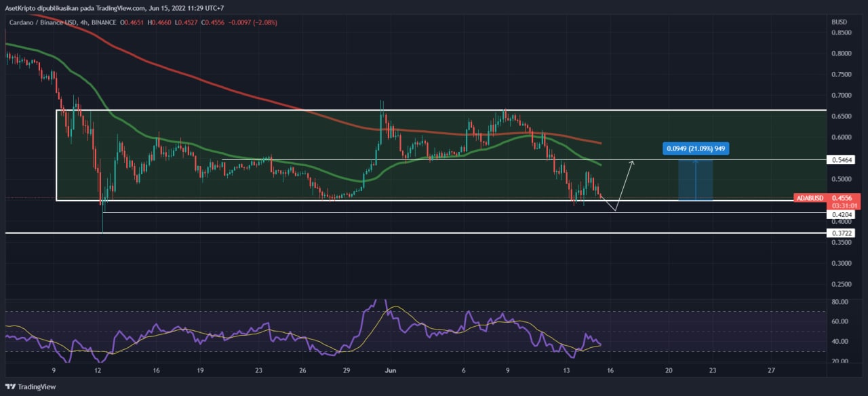Click the −0.0097 (−2.08%) change value
868x396 pixels.
pyautogui.click(x=254, y=22)
